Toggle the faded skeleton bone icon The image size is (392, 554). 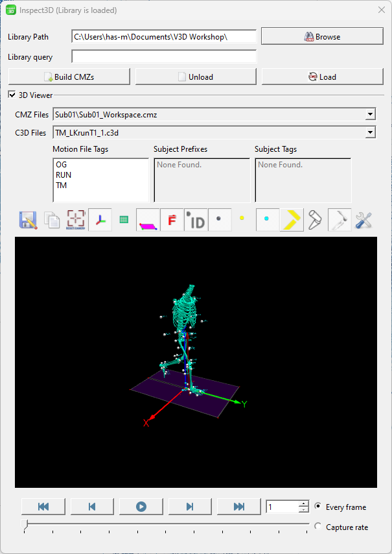[x=340, y=220]
